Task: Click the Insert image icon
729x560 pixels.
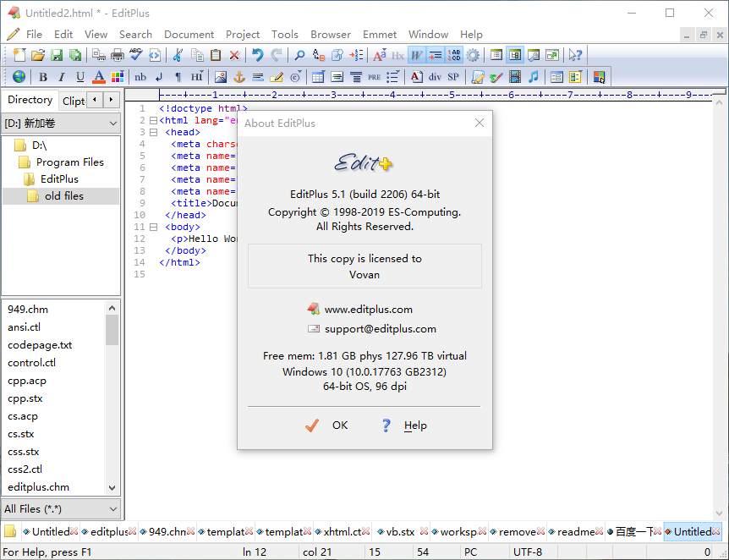Action: click(x=221, y=77)
